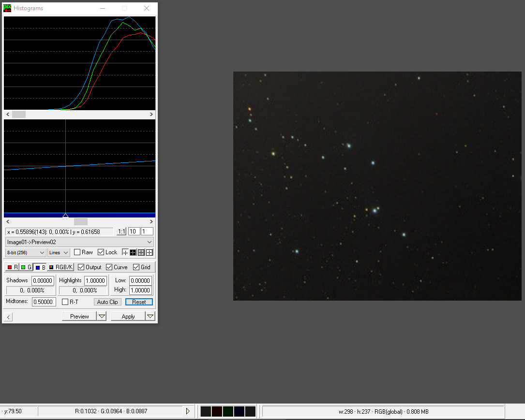Select the combined RGB/K channel button

coord(61,267)
